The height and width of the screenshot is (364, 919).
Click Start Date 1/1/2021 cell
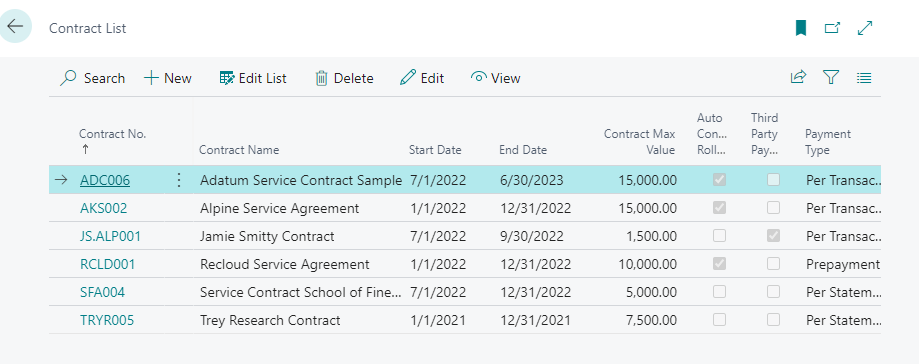click(438, 320)
